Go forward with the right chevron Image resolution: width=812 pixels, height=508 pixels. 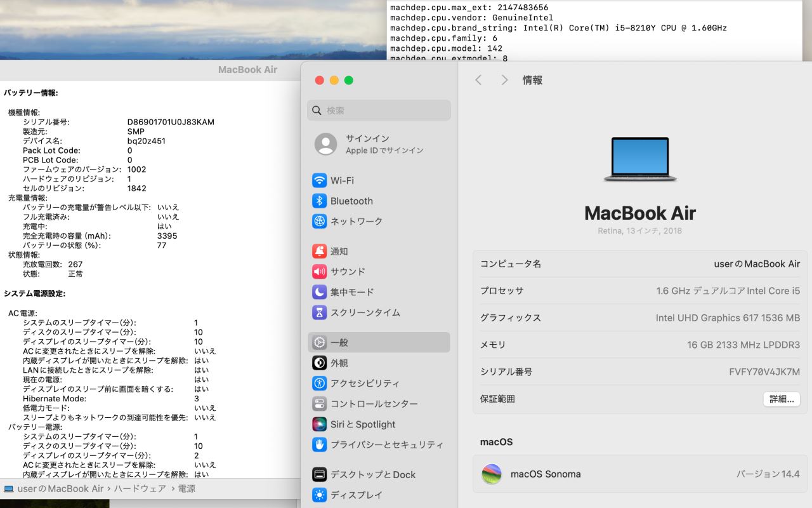coord(504,80)
